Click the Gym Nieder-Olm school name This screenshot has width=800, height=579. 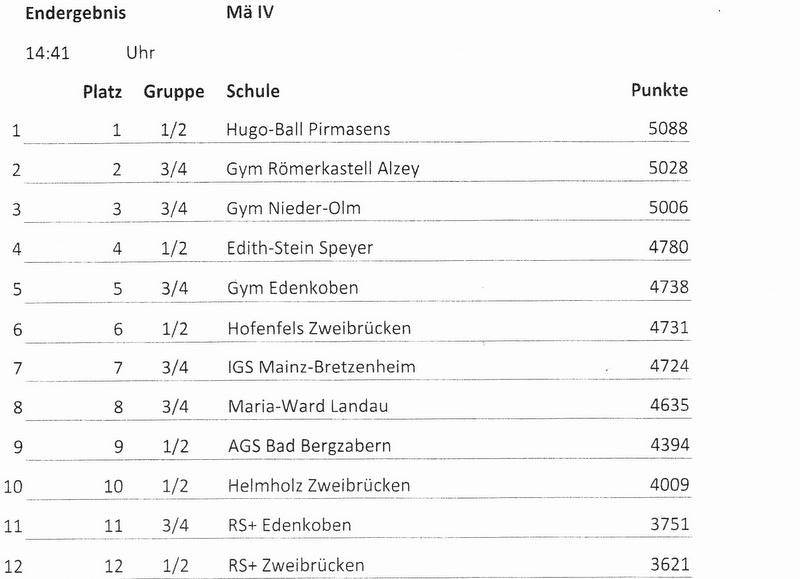coord(294,209)
